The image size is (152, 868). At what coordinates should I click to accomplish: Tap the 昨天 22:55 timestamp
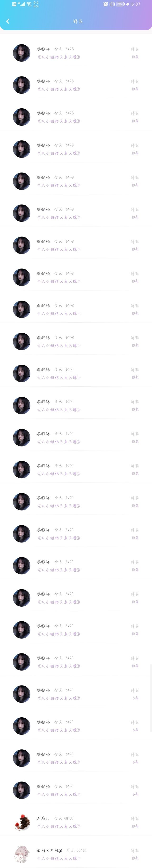(x=76, y=850)
